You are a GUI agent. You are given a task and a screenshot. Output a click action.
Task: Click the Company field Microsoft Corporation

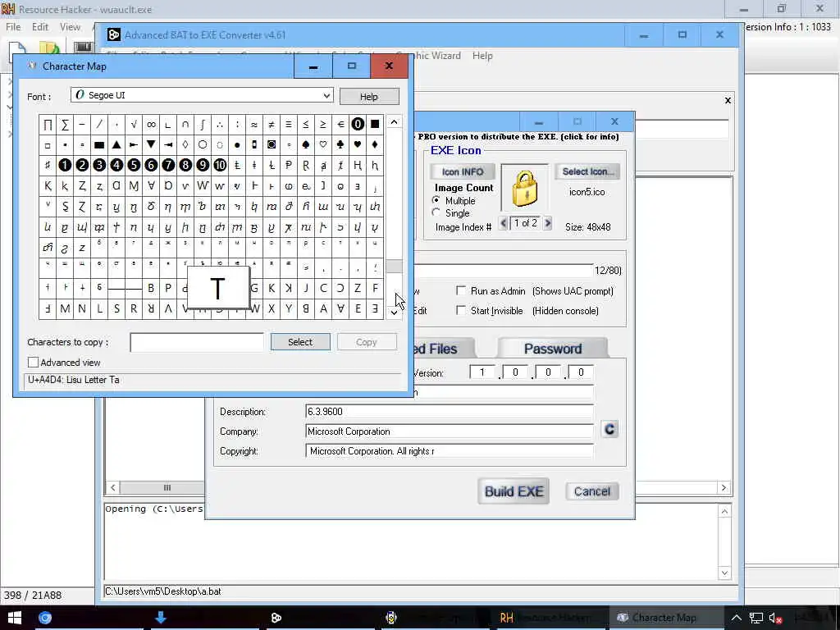pyautogui.click(x=449, y=431)
